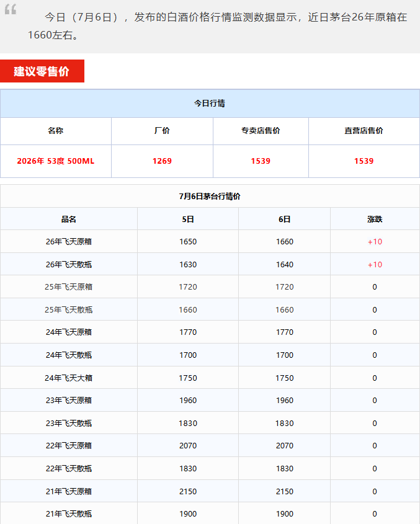Select the 6日 column header

click(285, 220)
